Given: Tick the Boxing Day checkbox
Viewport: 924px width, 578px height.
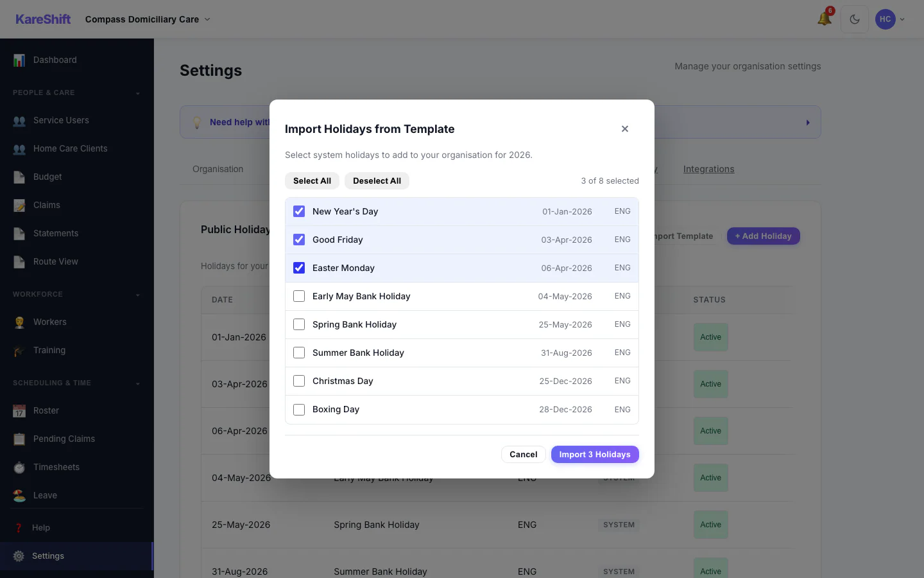Looking at the screenshot, I should click(299, 410).
